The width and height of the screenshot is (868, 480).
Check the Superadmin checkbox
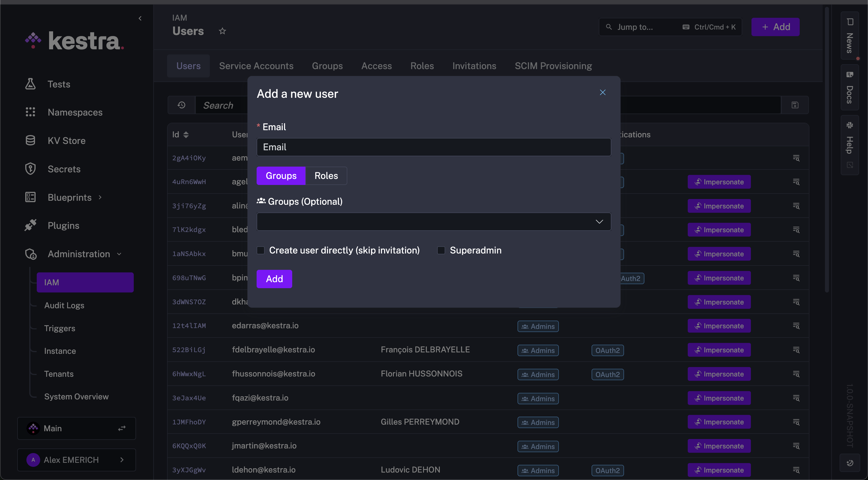point(441,250)
